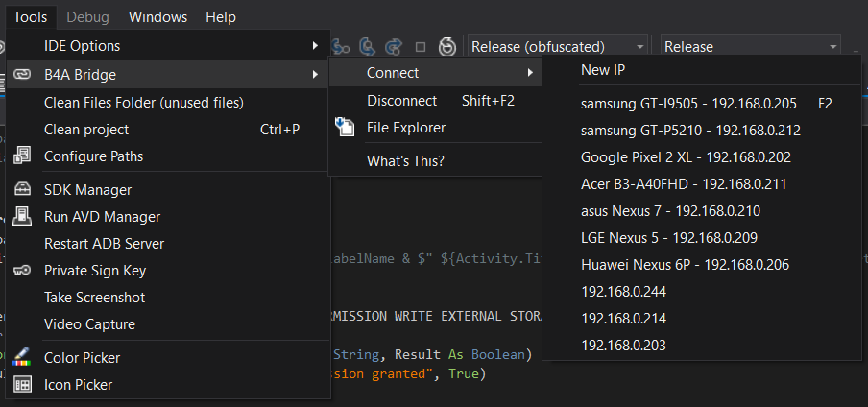Click the SDK Manager icon
868x407 pixels.
(x=23, y=190)
